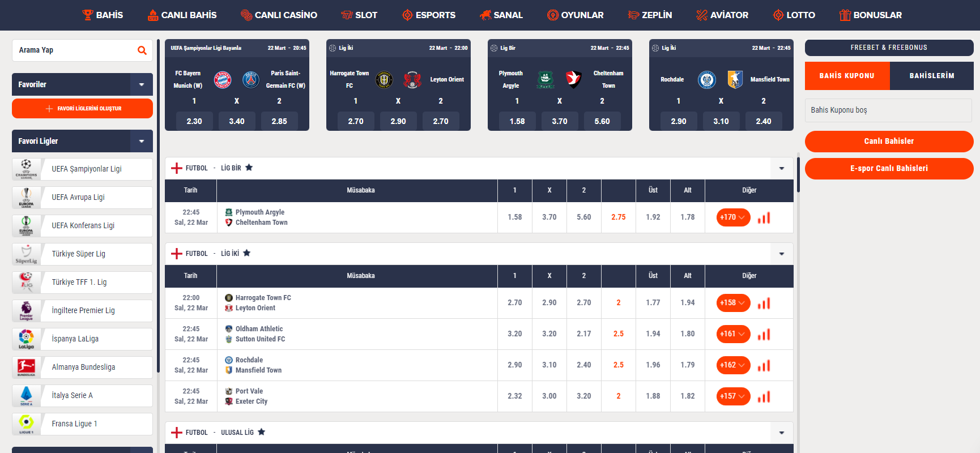This screenshot has height=453, width=980.
Task: Open statistics chart for Port Vale match
Action: click(764, 396)
